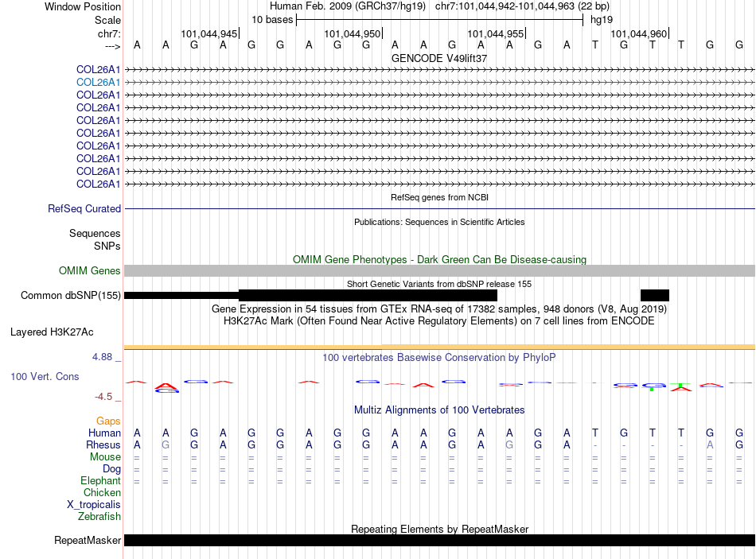Click the Common dbSNP(155) label
This screenshot has height=559, width=756.
point(71,295)
